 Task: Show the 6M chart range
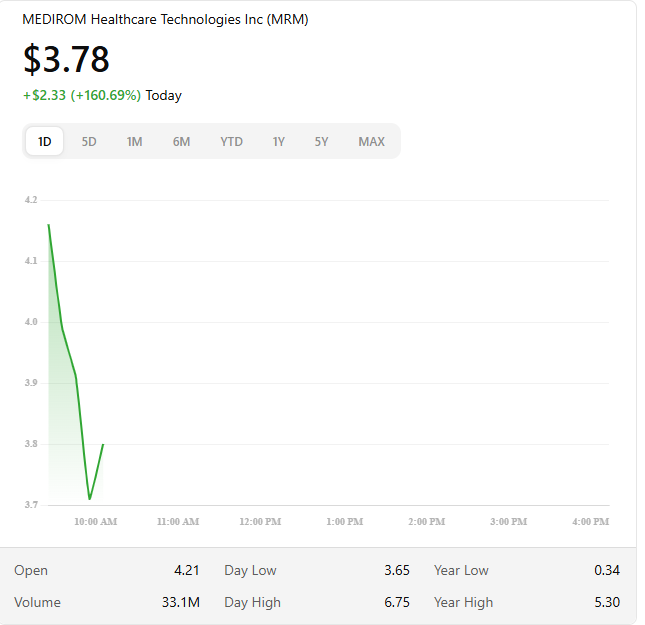181,142
